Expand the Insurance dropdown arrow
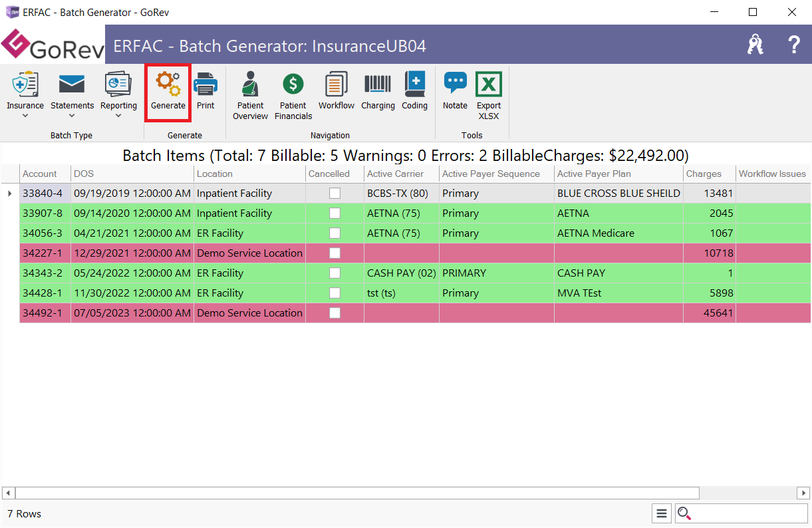 coord(25,116)
